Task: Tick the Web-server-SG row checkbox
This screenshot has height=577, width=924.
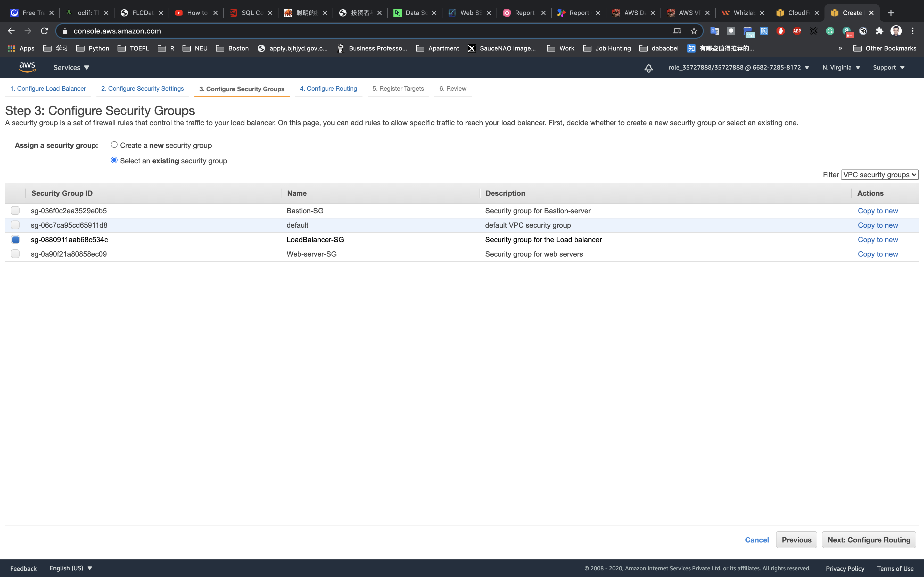Action: tap(15, 254)
